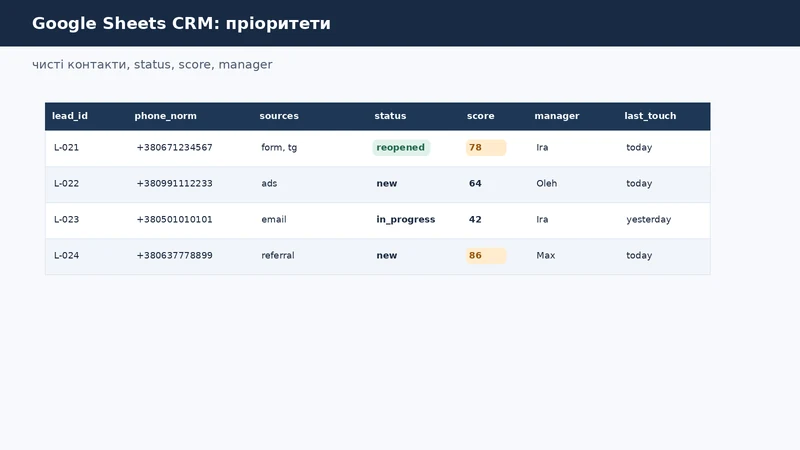Select phone number +380501010101

tap(174, 219)
